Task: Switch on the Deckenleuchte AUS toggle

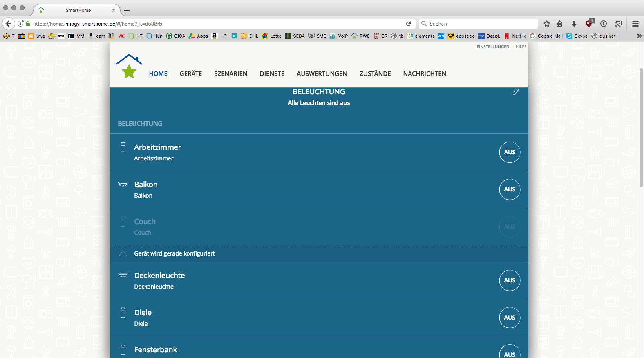Action: (510, 280)
